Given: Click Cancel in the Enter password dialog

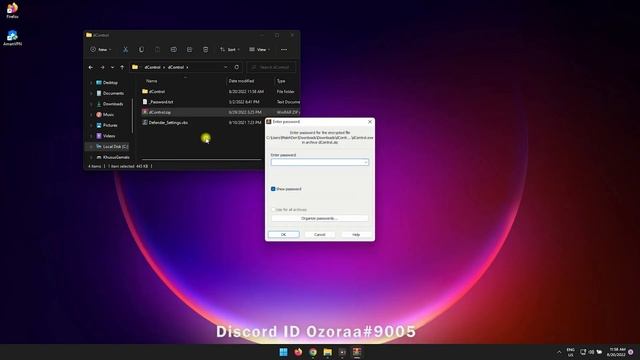Looking at the screenshot, I should pyautogui.click(x=320, y=235).
